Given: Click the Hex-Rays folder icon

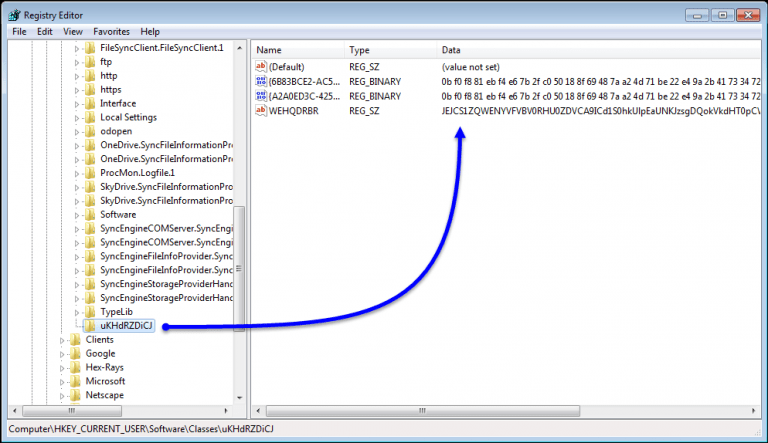Looking at the screenshot, I should coord(74,367).
